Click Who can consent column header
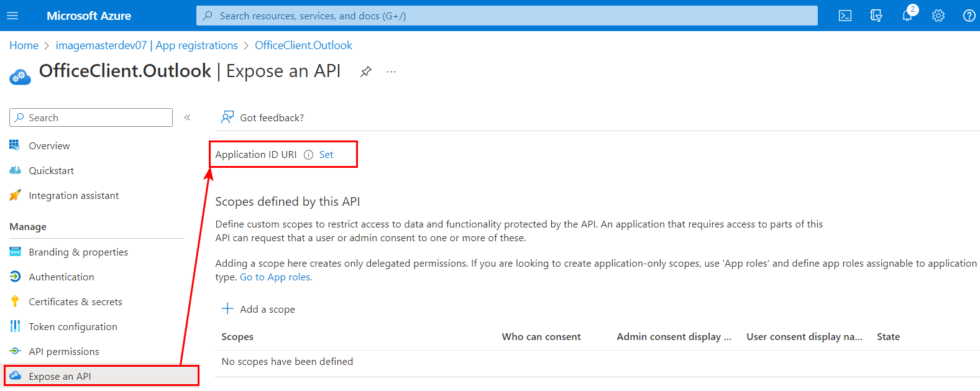Image resolution: width=980 pixels, height=391 pixels. (541, 336)
